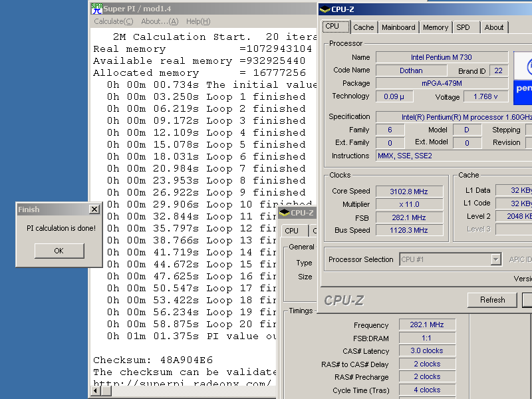The image size is (532, 399).
Task: Click the Intel Pentium M 730 name field
Action: (442, 57)
